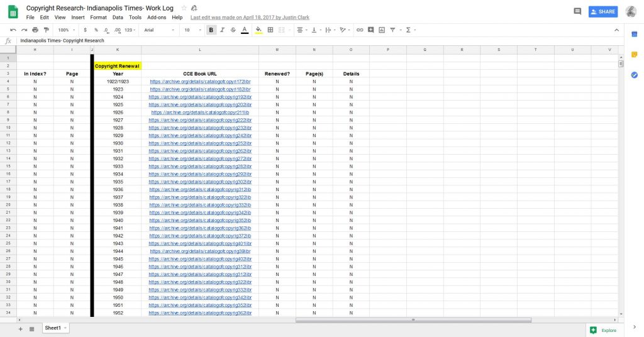Image resolution: width=644 pixels, height=337 pixels.
Task: Open the Format menu
Action: point(99,17)
